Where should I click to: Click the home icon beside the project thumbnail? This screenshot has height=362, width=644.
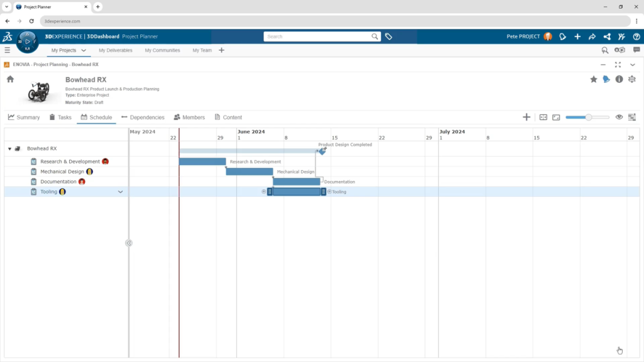click(10, 79)
